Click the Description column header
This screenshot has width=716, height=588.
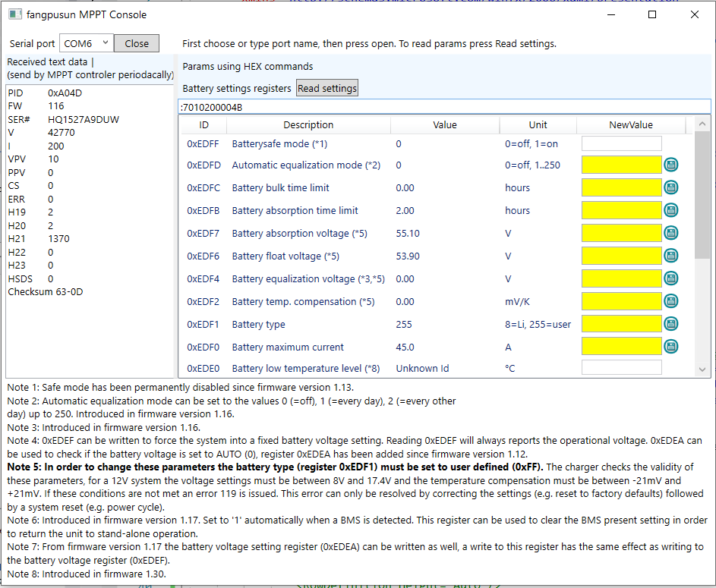point(308,124)
